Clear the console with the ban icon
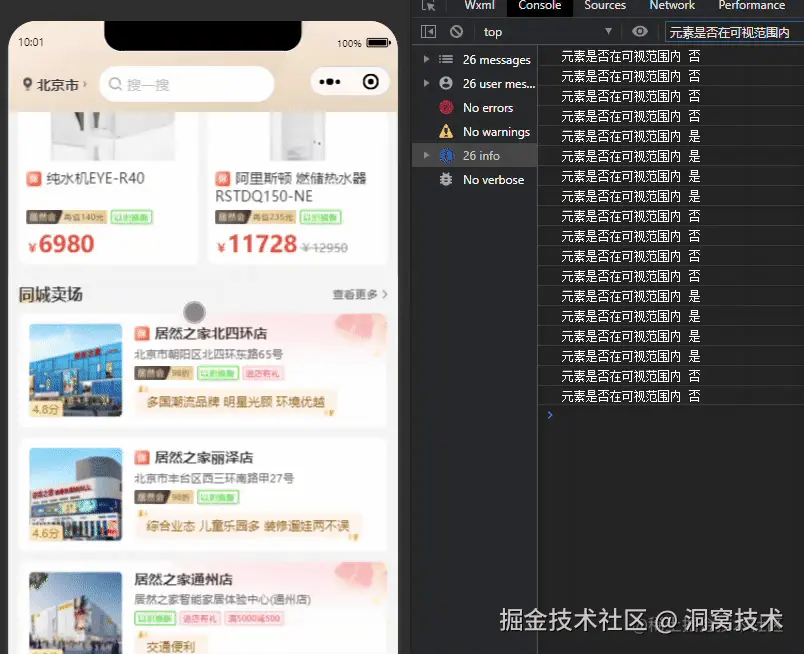The width and height of the screenshot is (804, 654). (x=457, y=31)
